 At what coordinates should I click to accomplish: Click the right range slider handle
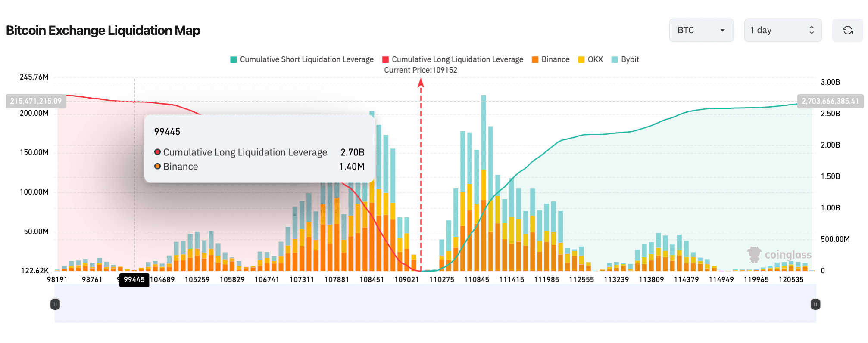(815, 304)
